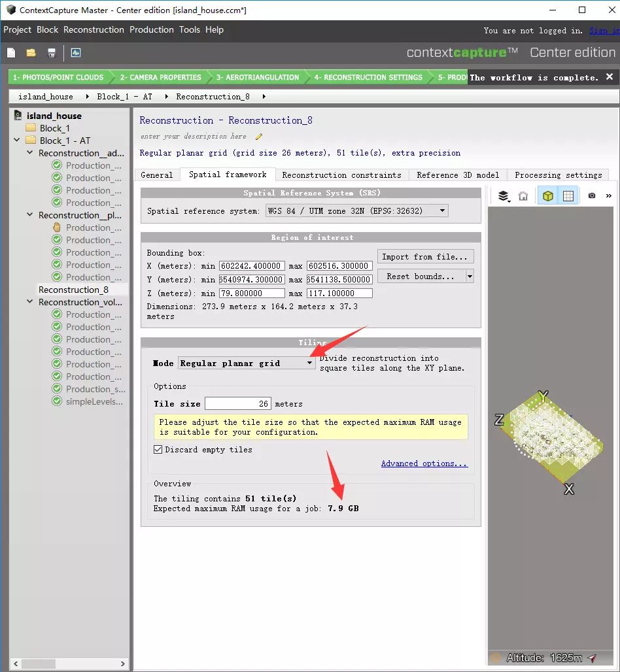The width and height of the screenshot is (620, 672).
Task: Collapse the Block_1 - AT tree node
Action: (x=17, y=140)
